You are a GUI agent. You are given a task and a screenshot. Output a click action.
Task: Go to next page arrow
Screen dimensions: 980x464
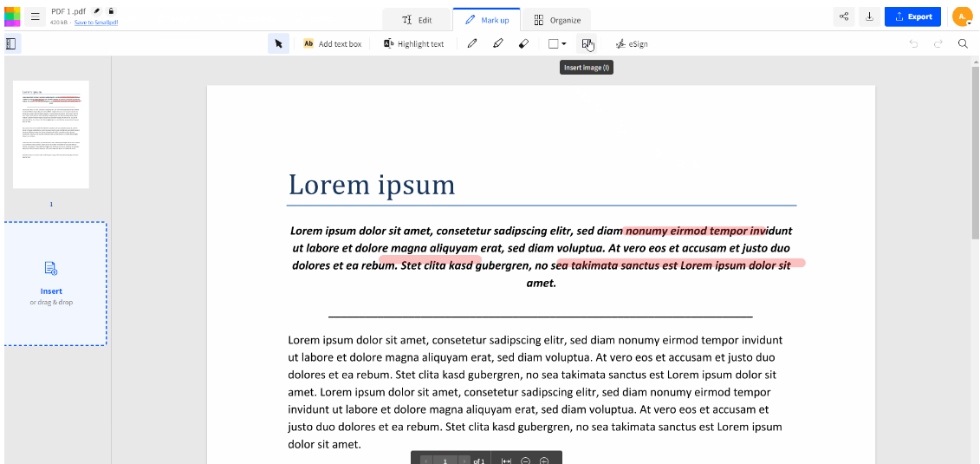pyautogui.click(x=464, y=461)
